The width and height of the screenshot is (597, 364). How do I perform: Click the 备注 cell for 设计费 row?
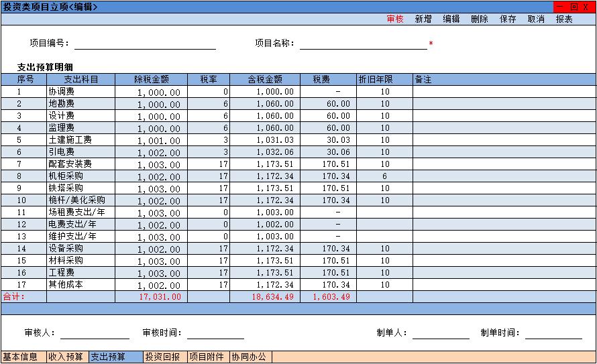coord(503,116)
